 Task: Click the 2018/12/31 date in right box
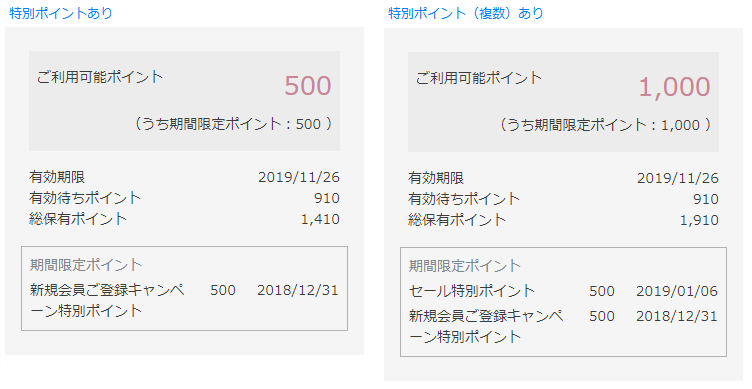point(677,316)
